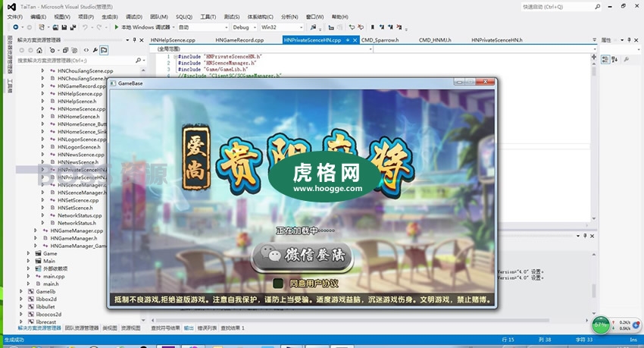Click the 快速启动 Quick Launch input
644x348 pixels.
tap(557, 7)
